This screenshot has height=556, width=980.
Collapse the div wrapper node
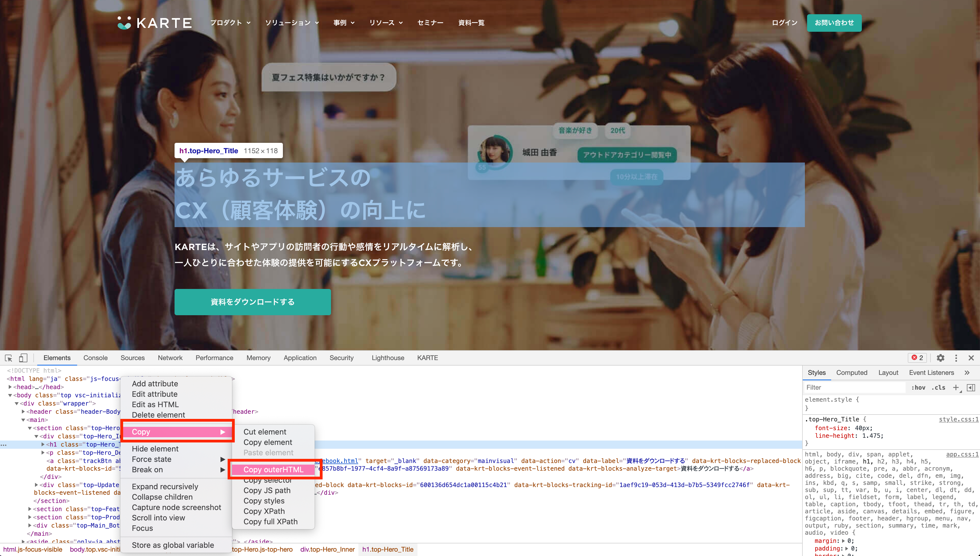coord(17,403)
